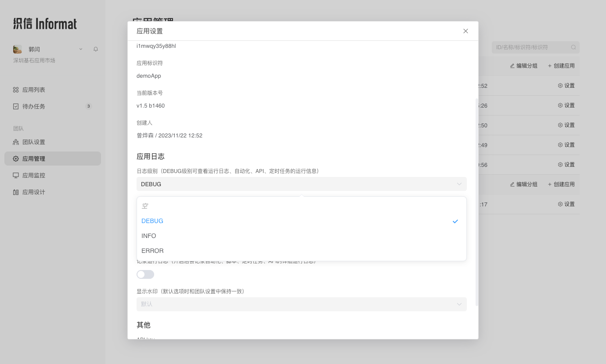This screenshot has width=606, height=364.
Task: Select INFO from the log level list
Action: [148, 236]
